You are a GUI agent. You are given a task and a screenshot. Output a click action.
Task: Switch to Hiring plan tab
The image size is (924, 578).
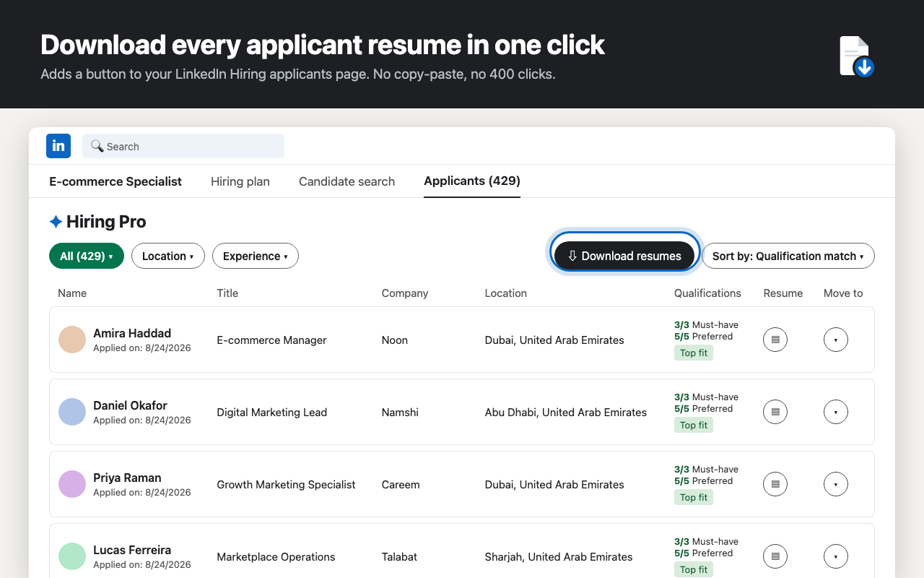click(x=240, y=181)
